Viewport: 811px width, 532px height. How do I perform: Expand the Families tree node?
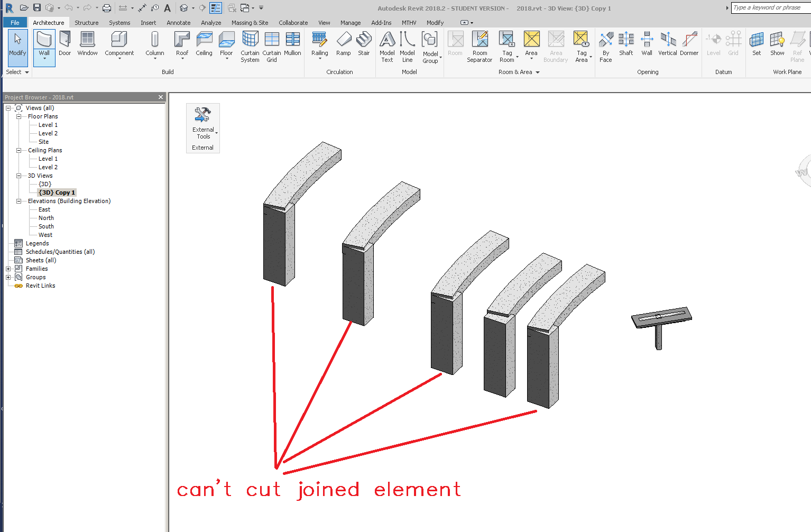(x=8, y=269)
